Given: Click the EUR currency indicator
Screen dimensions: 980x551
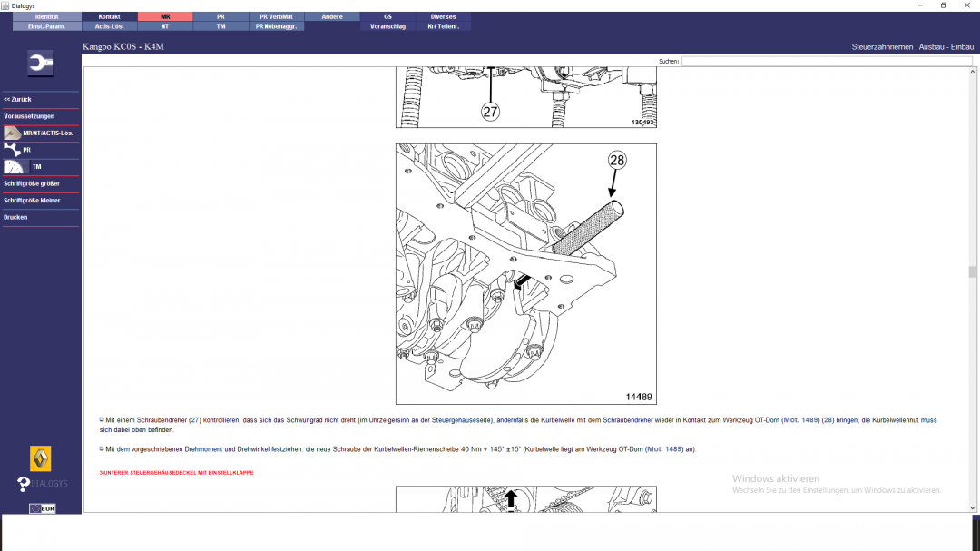Looking at the screenshot, I should tap(43, 508).
